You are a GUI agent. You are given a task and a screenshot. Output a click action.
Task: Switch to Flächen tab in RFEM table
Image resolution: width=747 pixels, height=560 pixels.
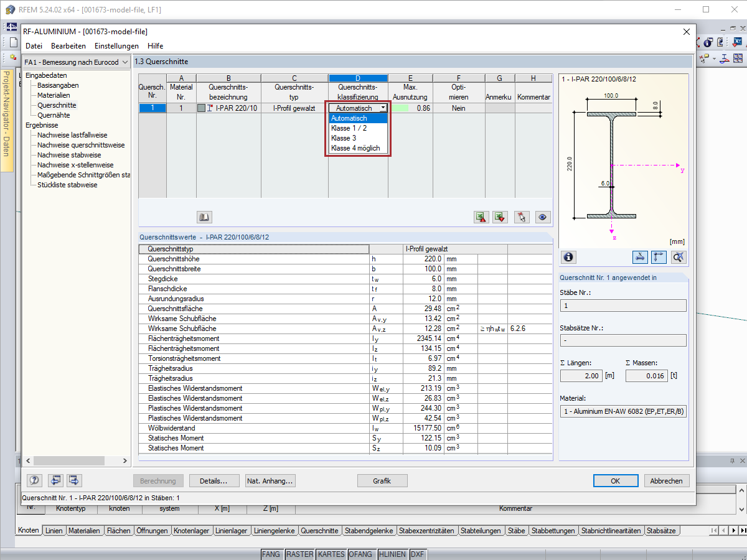tap(118, 531)
